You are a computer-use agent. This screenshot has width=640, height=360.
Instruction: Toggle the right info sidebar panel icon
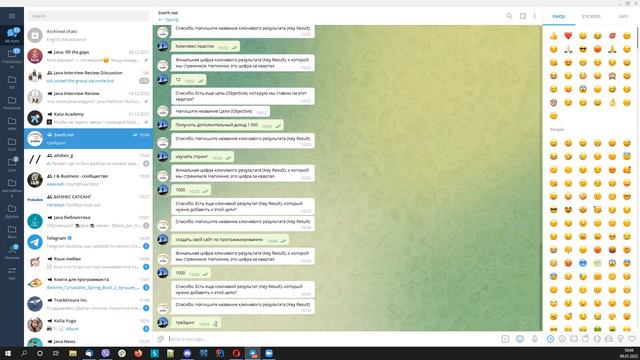point(523,16)
